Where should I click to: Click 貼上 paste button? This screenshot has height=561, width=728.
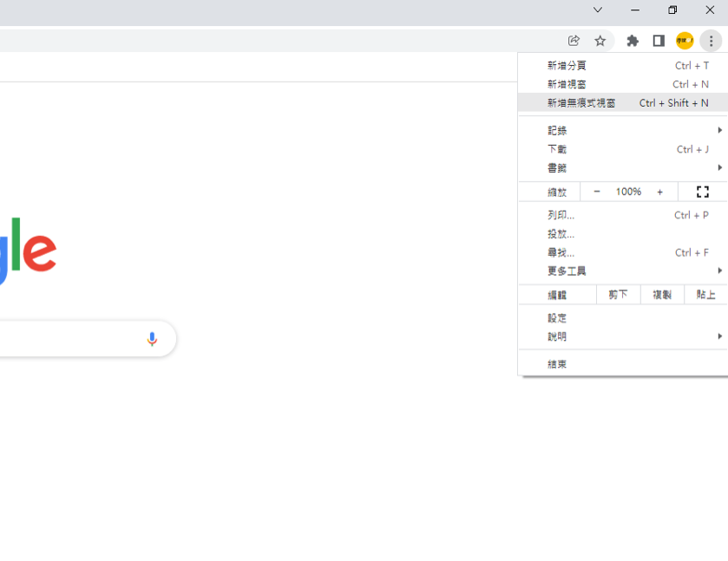[x=705, y=295]
